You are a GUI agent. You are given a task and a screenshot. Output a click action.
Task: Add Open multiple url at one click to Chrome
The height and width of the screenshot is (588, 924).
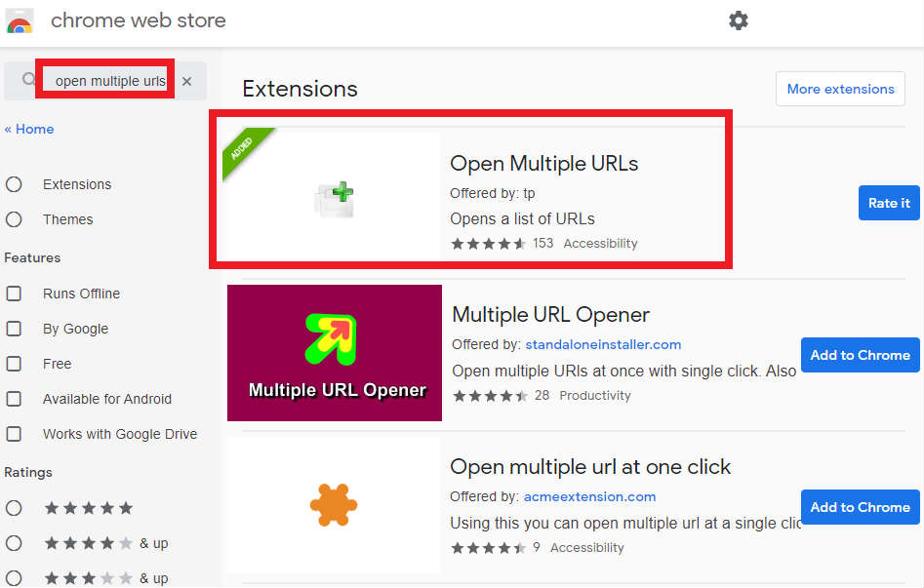[860, 507]
